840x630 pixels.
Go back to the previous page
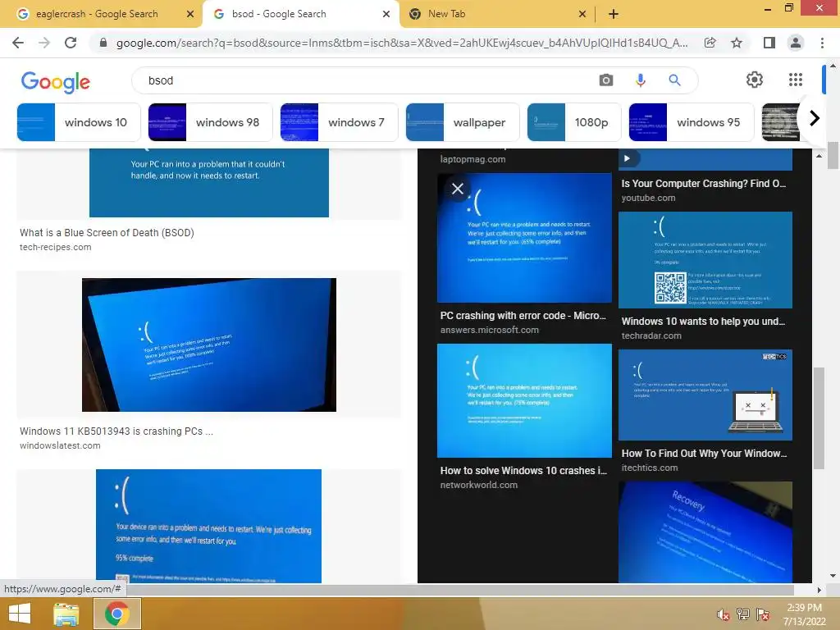[x=18, y=43]
